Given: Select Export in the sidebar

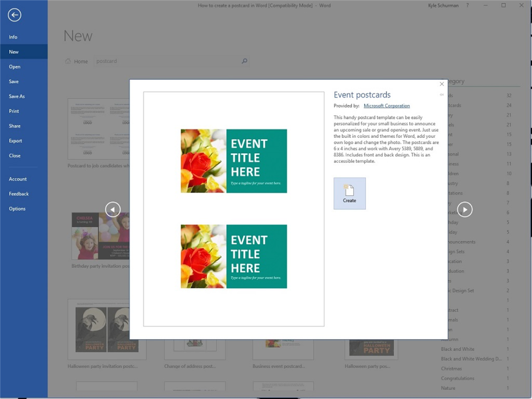Looking at the screenshot, I should click(x=15, y=141).
